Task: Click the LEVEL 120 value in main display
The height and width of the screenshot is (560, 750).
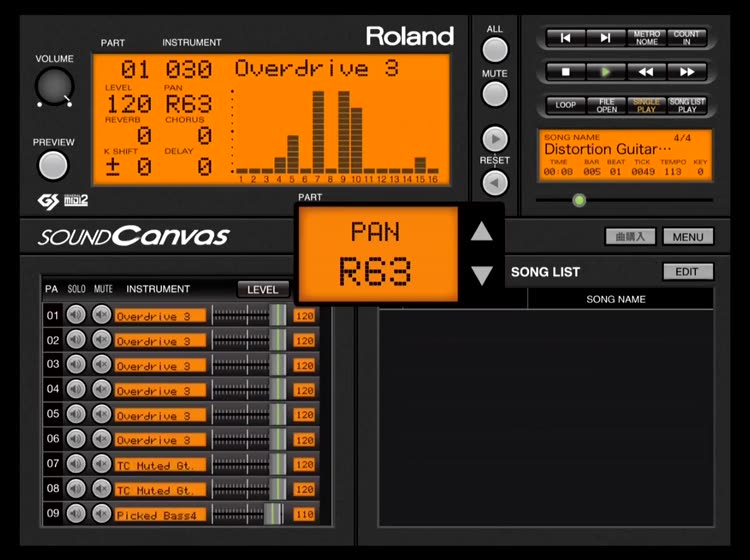Action: [128, 104]
